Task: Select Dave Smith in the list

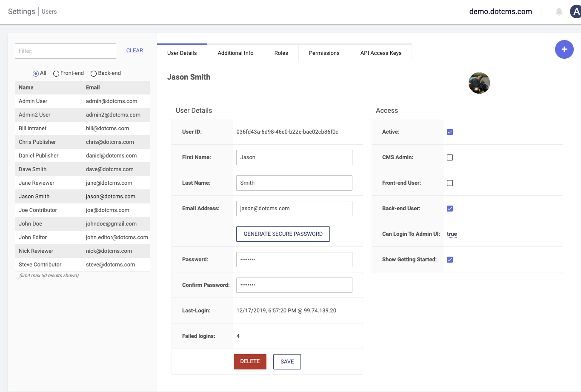Action: click(x=83, y=169)
